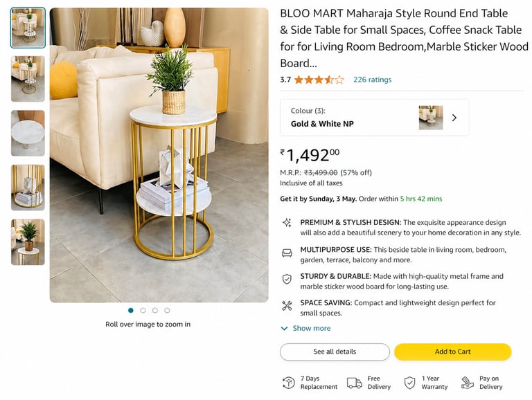
Task: Select the first image carousel dot
Action: point(131,311)
